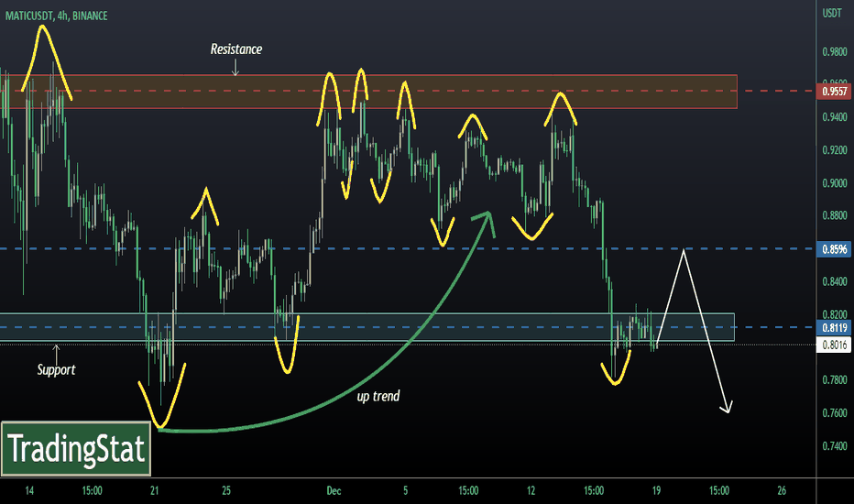The width and height of the screenshot is (854, 504).
Task: Click the 0.7600 price axis label
Action: click(x=835, y=413)
